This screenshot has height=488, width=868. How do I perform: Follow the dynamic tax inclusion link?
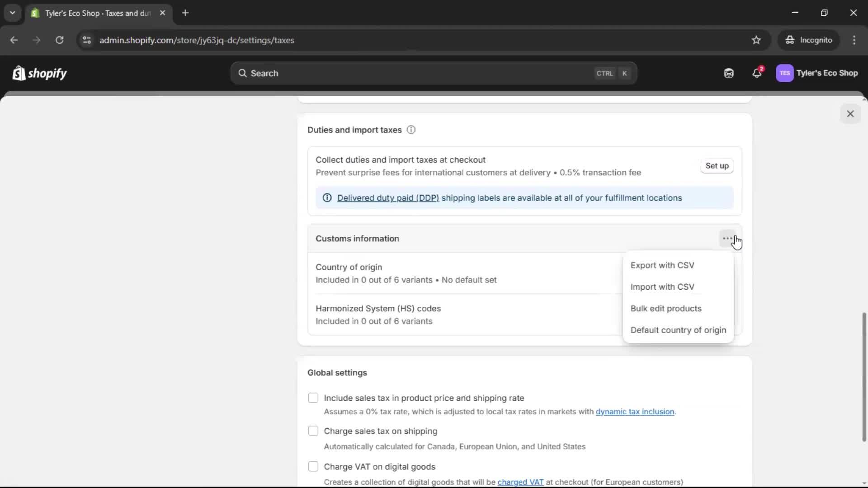click(635, 412)
